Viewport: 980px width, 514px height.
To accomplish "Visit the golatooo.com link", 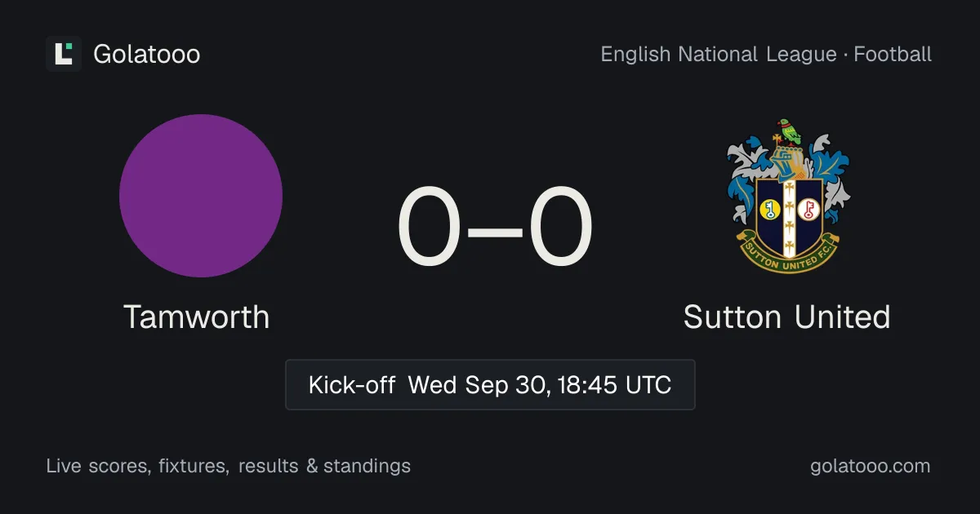I will 871,467.
